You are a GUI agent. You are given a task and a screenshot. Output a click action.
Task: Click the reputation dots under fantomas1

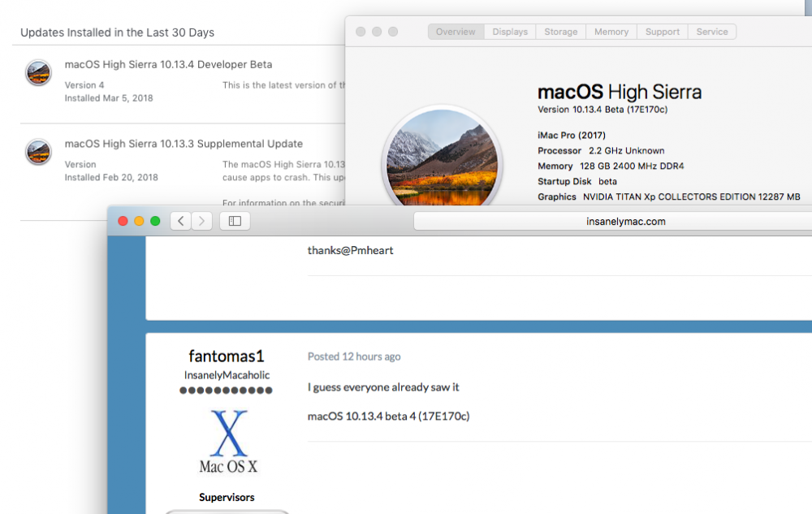pos(226,391)
